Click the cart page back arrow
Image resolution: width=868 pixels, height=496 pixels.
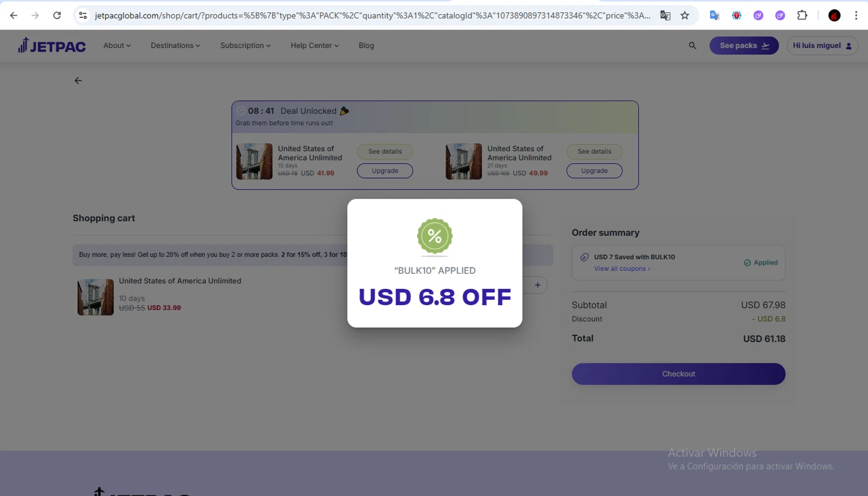(x=78, y=80)
